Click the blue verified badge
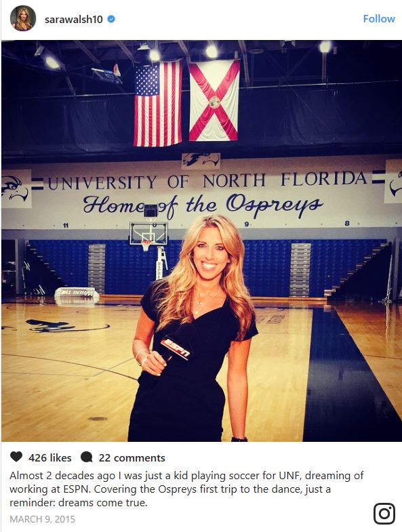This screenshot has height=532, width=402. pos(111,19)
